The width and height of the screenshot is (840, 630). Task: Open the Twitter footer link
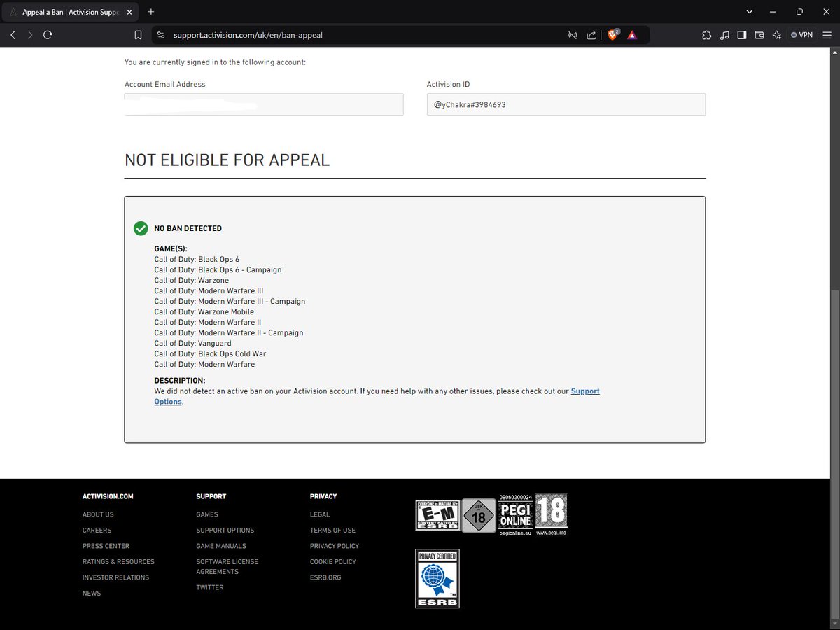click(x=210, y=588)
